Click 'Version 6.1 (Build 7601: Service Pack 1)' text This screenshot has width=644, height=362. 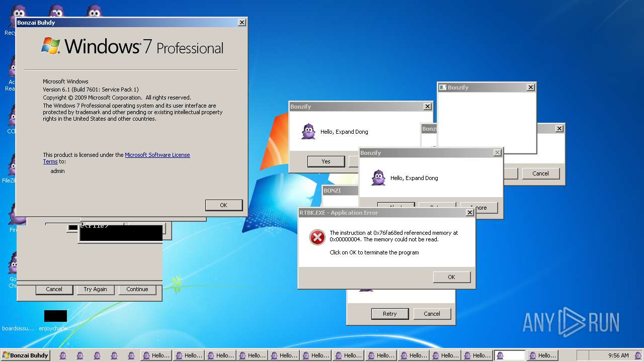coord(91,89)
